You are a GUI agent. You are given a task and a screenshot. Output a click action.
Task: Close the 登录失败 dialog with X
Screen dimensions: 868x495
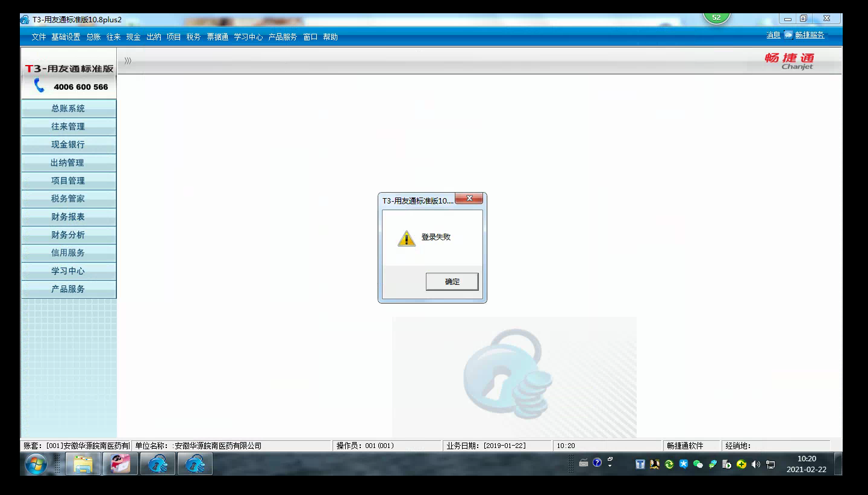click(469, 198)
